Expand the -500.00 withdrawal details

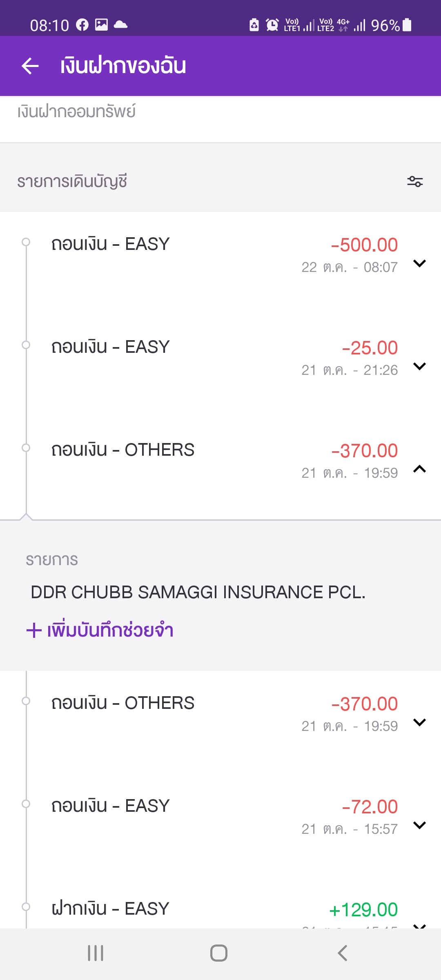pyautogui.click(x=419, y=263)
